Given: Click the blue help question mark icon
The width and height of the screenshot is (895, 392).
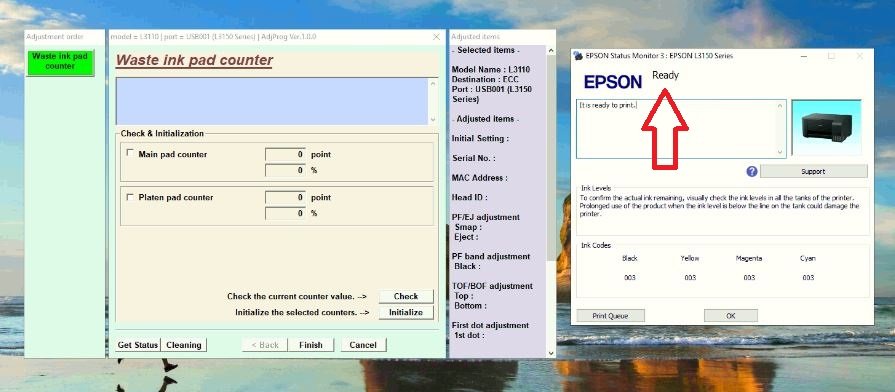Looking at the screenshot, I should (x=752, y=171).
